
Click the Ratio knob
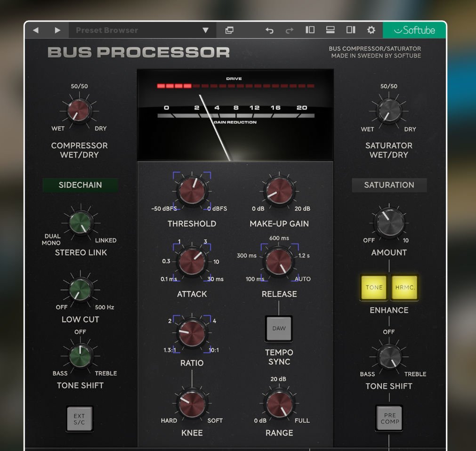(x=192, y=333)
